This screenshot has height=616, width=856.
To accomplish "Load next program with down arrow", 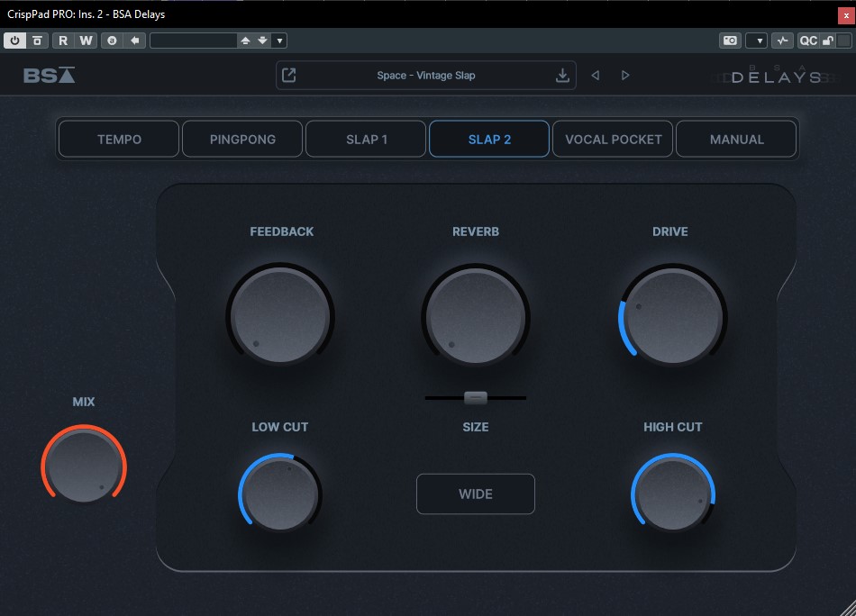I will (262, 41).
